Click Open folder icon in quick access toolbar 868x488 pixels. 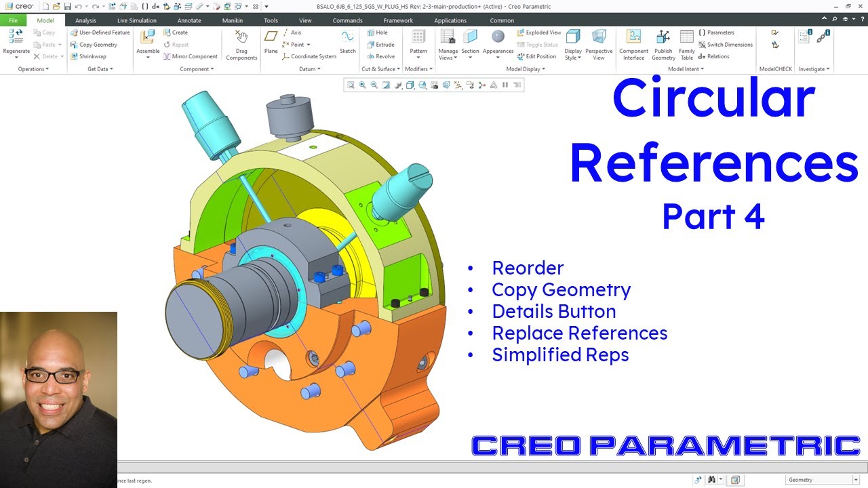tap(56, 6)
